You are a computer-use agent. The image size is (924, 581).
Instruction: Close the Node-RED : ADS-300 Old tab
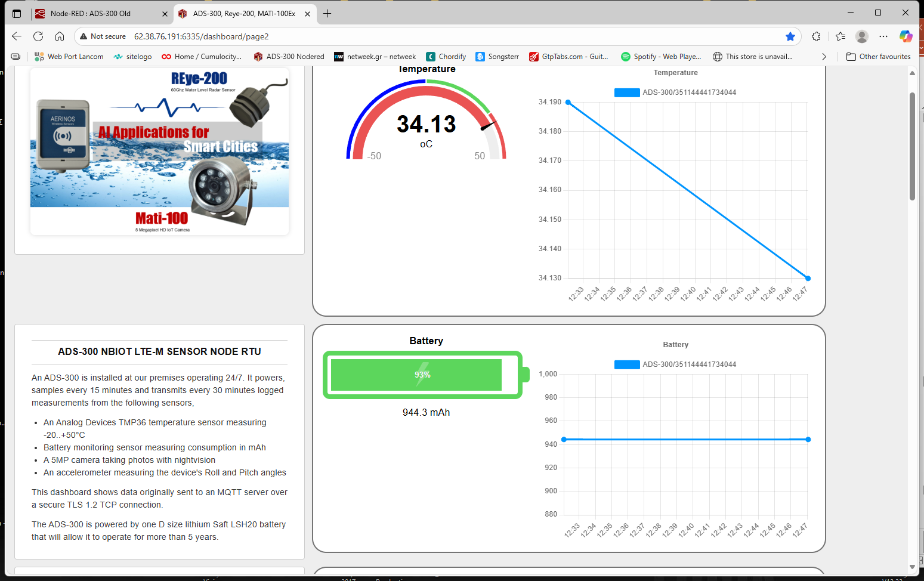pyautogui.click(x=165, y=14)
